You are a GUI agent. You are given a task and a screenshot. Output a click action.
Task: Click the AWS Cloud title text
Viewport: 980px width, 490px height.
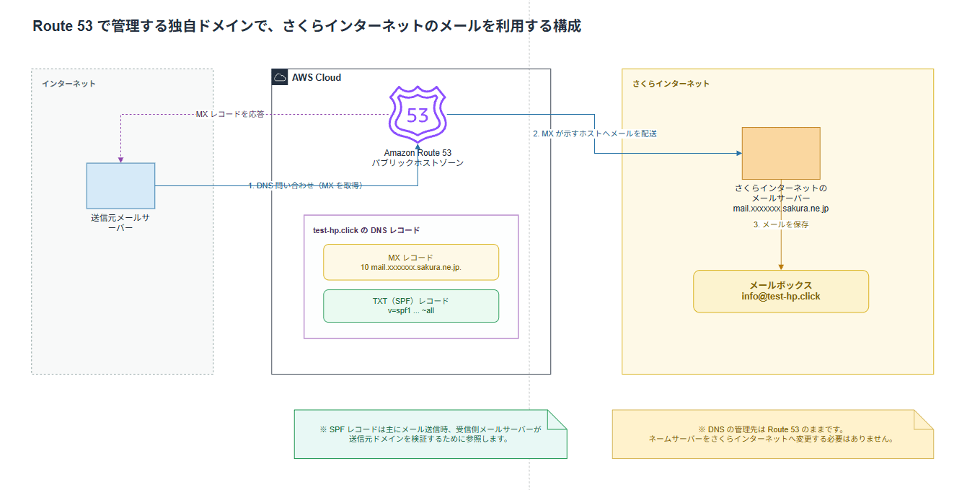point(317,77)
